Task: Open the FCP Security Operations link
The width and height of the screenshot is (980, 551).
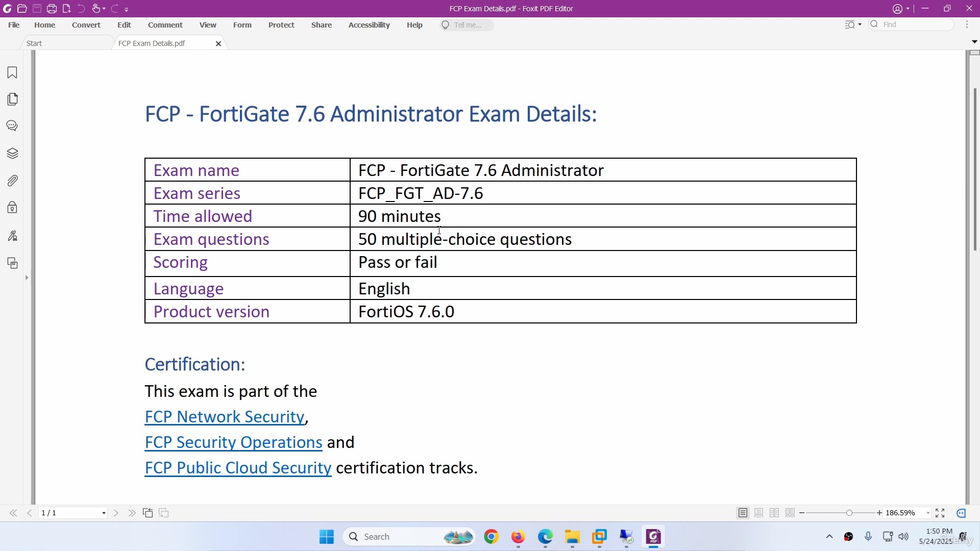Action: click(x=233, y=442)
